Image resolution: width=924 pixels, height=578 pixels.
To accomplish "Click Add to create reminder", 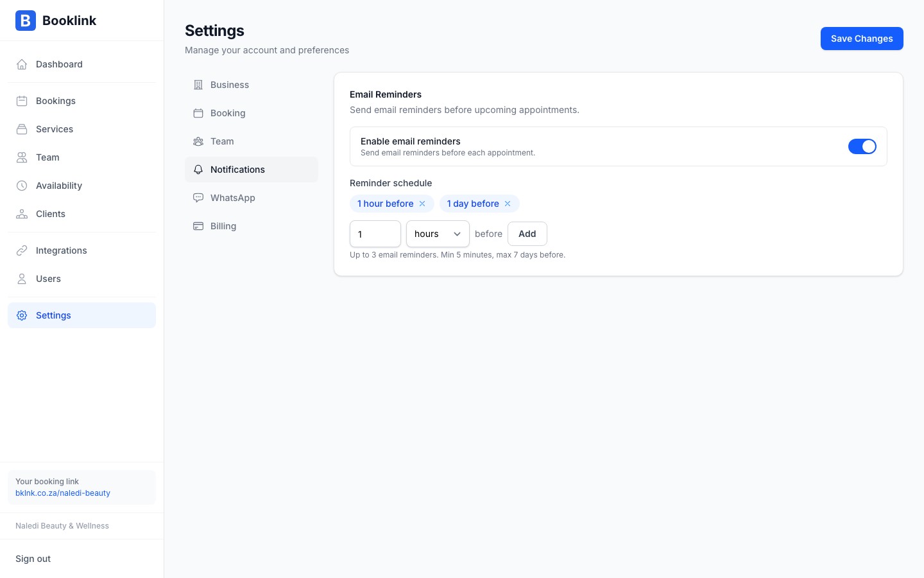I will tap(527, 234).
